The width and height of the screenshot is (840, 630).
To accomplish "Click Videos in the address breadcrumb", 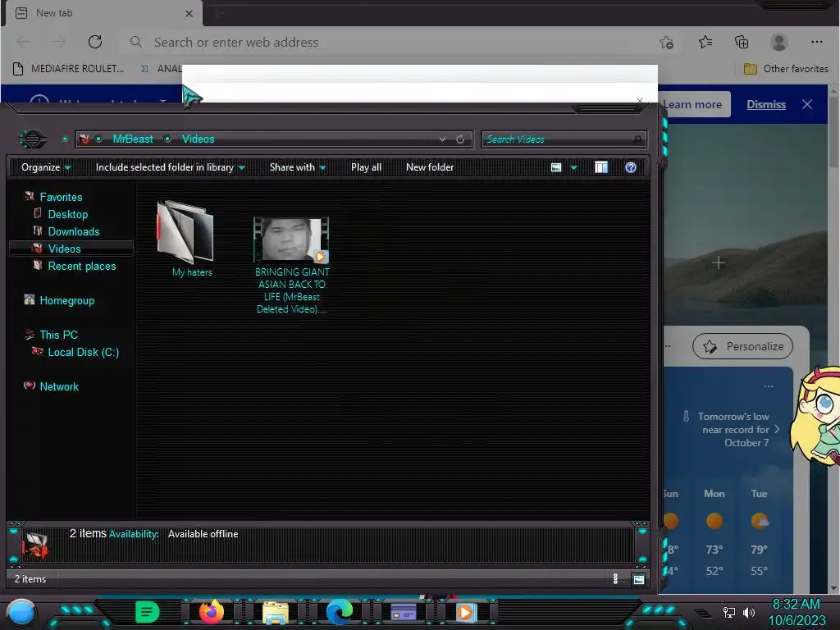I will pyautogui.click(x=199, y=139).
